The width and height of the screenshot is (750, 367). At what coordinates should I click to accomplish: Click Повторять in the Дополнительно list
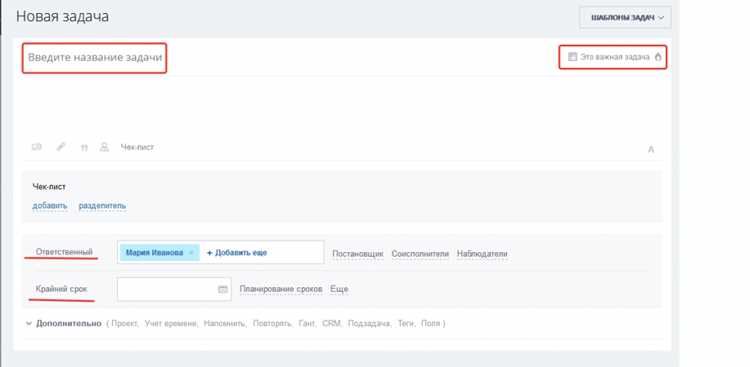272,323
